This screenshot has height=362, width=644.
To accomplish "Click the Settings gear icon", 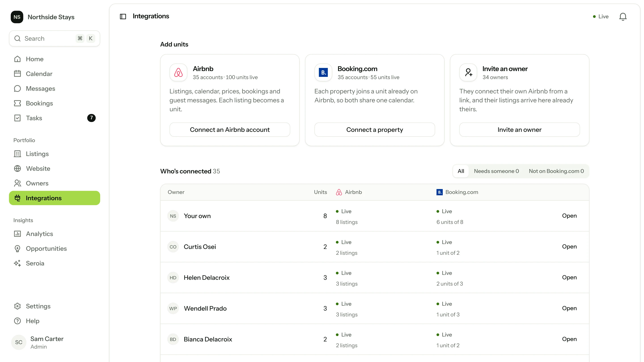I will [x=17, y=306].
